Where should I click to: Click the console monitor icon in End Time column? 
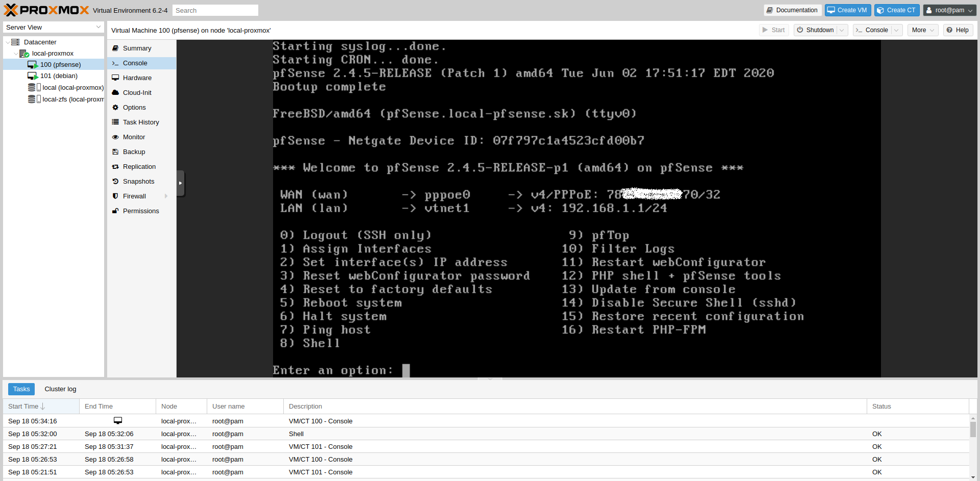118,421
